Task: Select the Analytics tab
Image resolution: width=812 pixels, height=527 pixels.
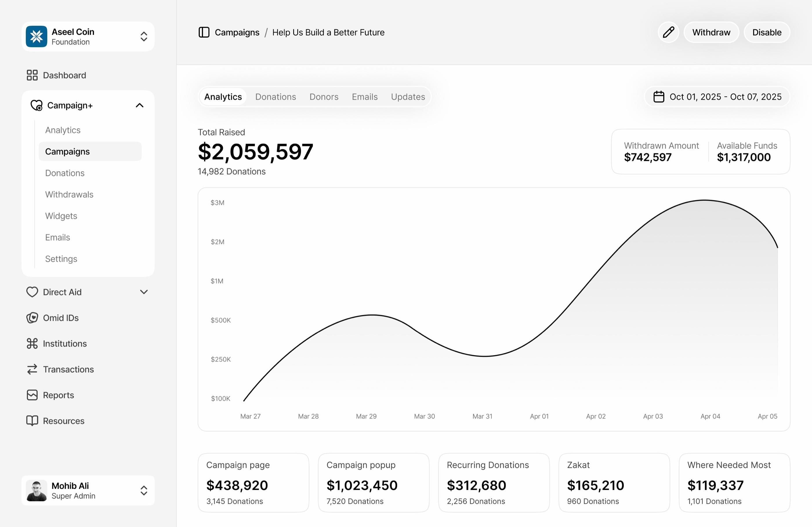Action: (x=223, y=97)
